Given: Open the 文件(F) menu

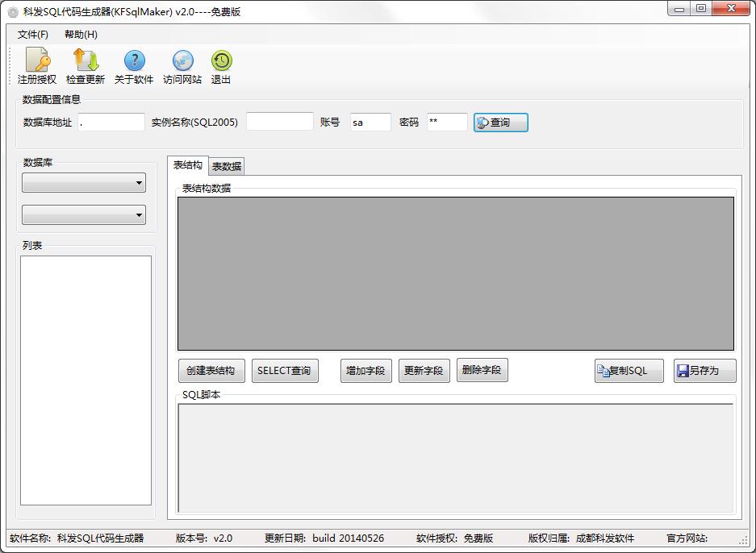Looking at the screenshot, I should click(x=33, y=35).
